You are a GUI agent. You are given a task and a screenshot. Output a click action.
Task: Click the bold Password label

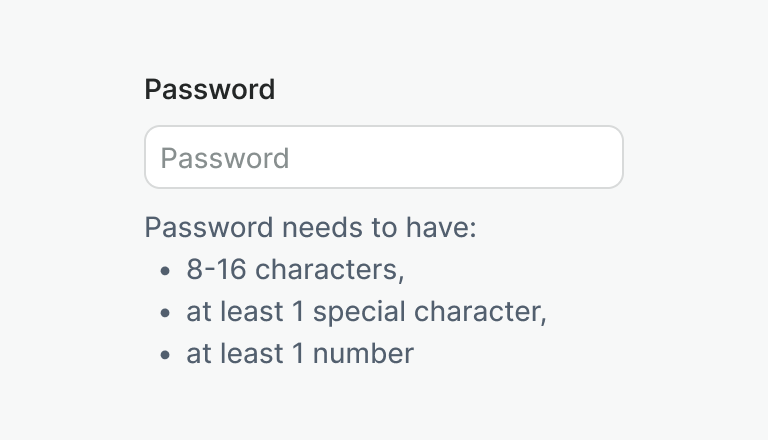click(x=209, y=89)
